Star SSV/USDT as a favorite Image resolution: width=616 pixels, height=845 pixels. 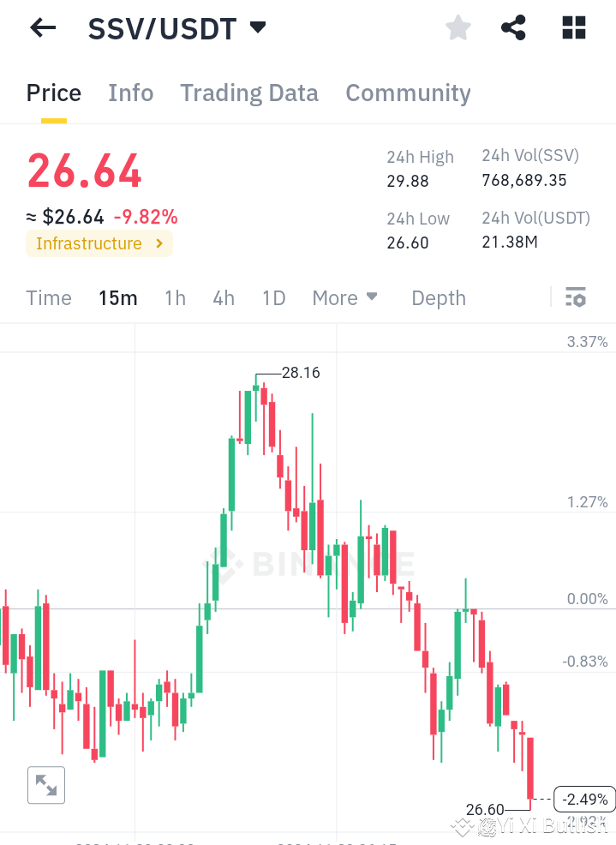point(458,27)
